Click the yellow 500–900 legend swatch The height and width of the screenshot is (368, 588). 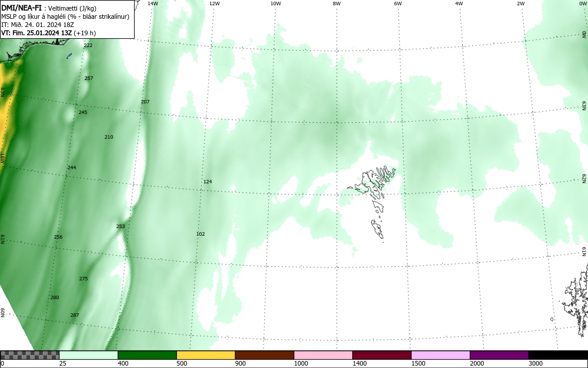(x=206, y=355)
